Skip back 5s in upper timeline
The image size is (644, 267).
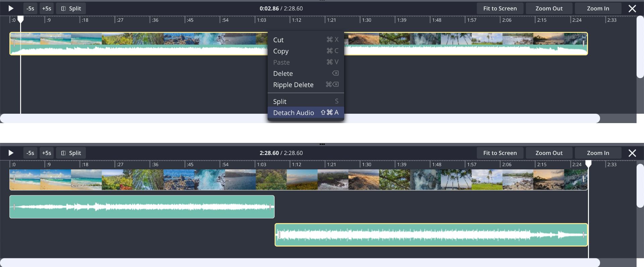coord(30,9)
